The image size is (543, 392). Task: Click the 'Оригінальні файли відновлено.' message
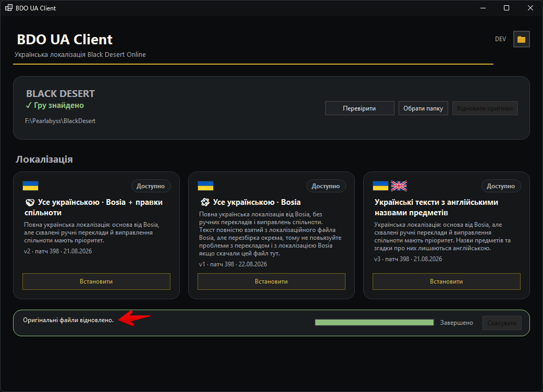tap(68, 320)
